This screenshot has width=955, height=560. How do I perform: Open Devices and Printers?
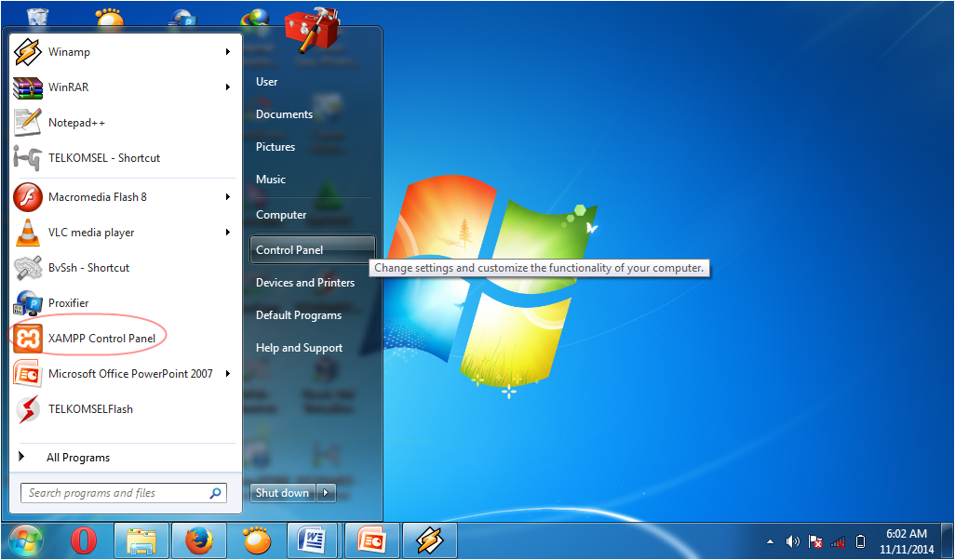(x=304, y=283)
